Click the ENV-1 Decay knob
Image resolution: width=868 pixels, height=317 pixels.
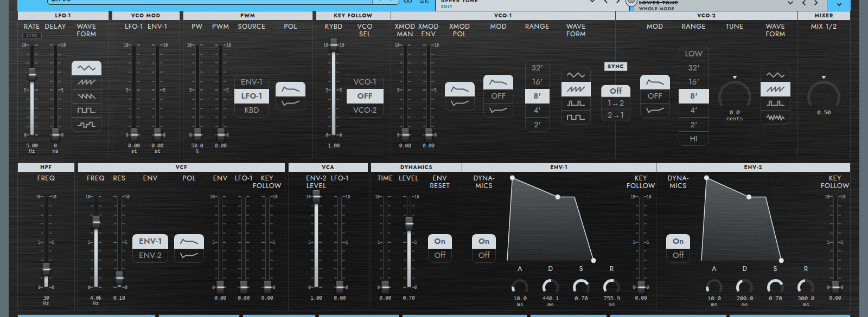point(551,286)
